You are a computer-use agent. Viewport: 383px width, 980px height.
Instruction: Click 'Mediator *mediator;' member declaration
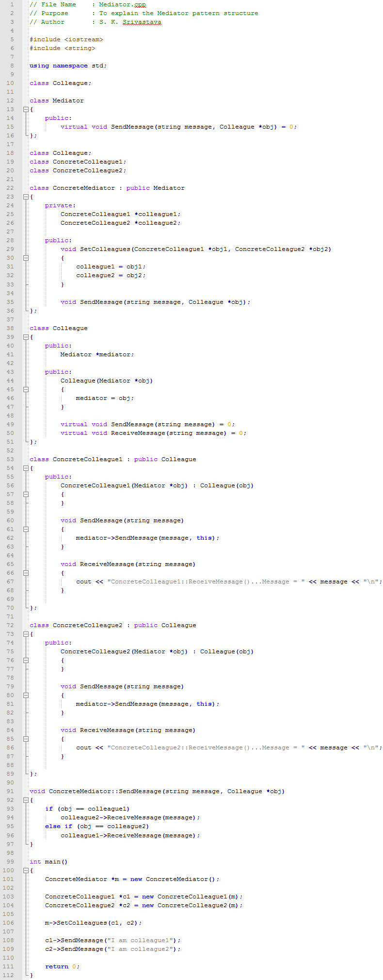pos(97,354)
